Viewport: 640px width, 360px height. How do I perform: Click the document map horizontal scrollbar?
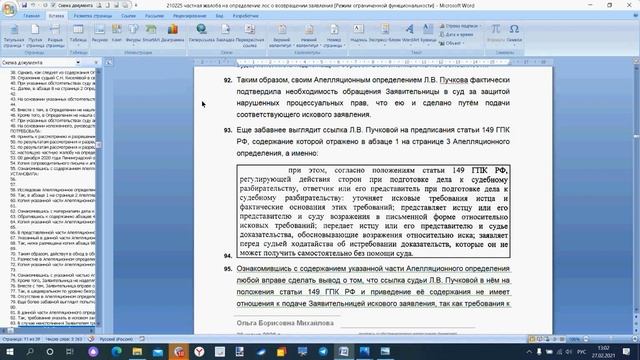49,331
